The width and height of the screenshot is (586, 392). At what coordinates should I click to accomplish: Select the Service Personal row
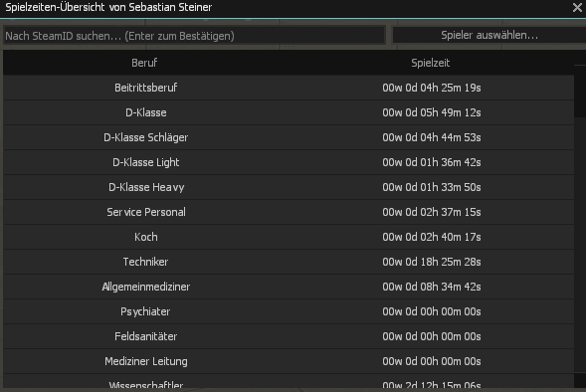pyautogui.click(x=289, y=212)
